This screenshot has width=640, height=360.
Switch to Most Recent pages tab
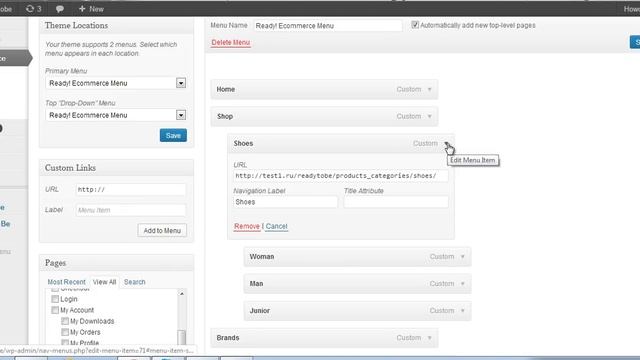click(67, 282)
